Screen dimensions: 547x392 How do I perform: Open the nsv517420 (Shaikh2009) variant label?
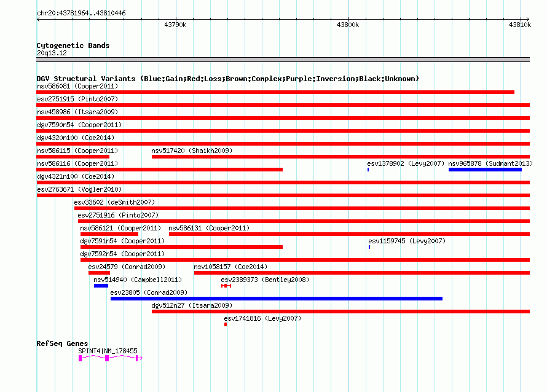click(192, 151)
